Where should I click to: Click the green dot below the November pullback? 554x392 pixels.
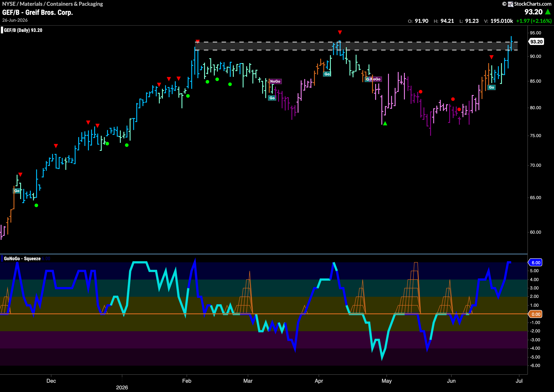click(x=36, y=206)
